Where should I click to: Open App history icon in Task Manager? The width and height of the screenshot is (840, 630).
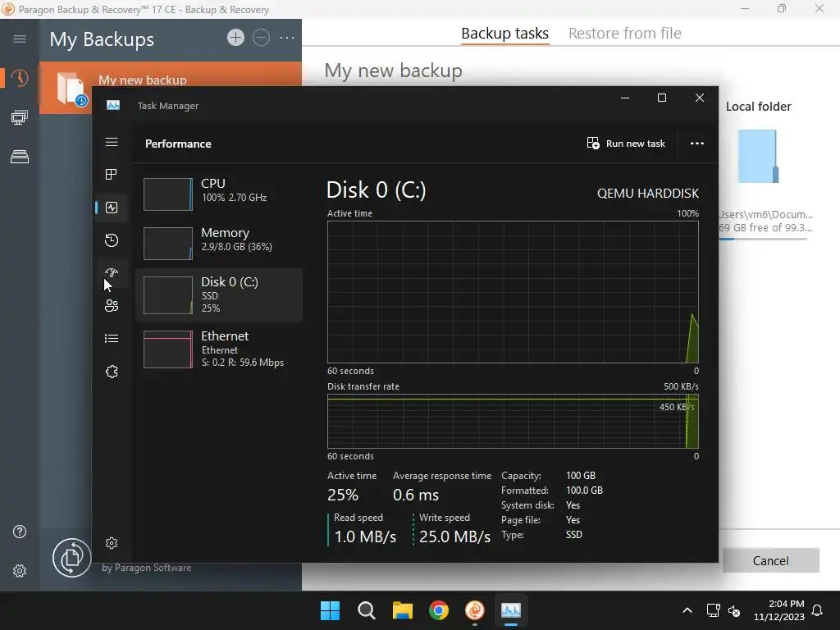point(112,240)
